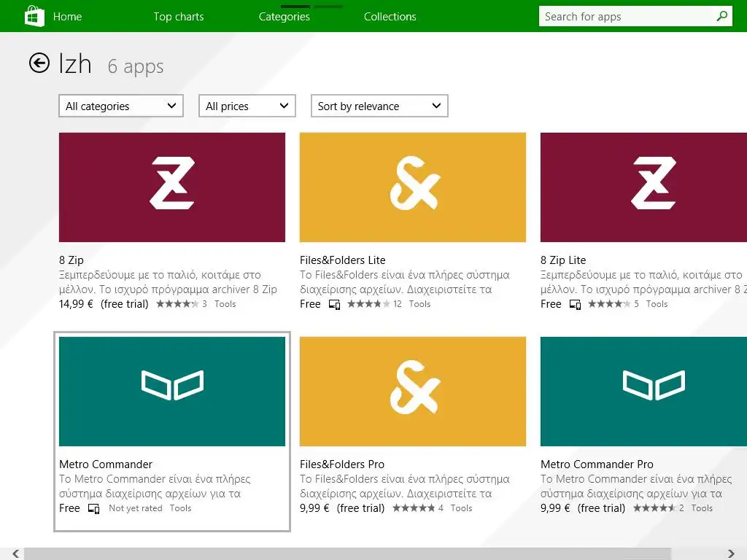Open the Files&Folders Lite tile image
The image size is (747, 560).
[x=413, y=187]
